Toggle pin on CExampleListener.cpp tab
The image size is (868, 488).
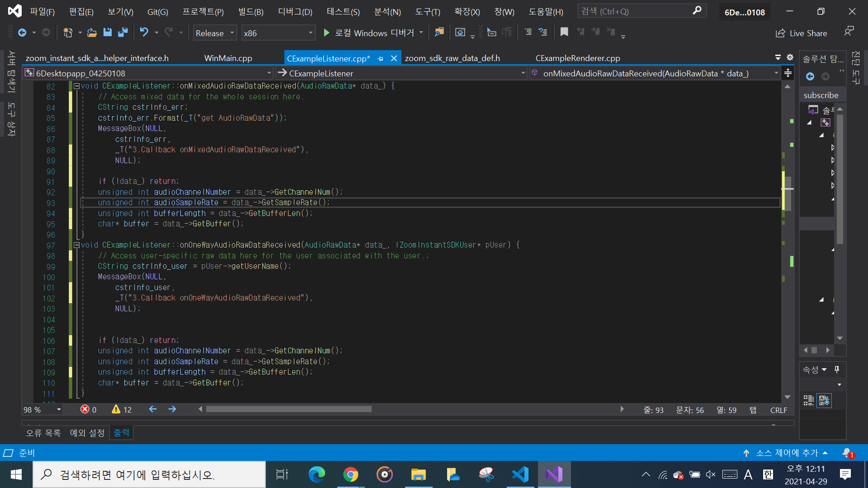click(381, 59)
